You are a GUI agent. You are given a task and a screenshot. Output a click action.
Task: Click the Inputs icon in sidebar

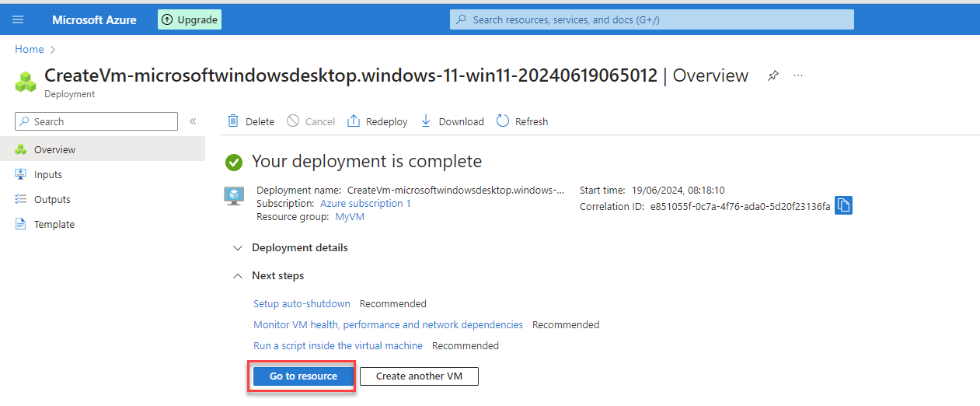point(21,174)
